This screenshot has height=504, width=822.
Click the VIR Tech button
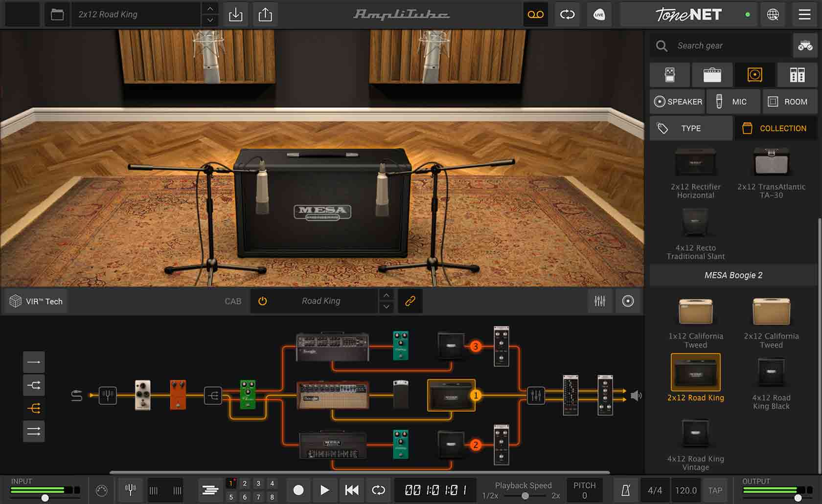[37, 301]
